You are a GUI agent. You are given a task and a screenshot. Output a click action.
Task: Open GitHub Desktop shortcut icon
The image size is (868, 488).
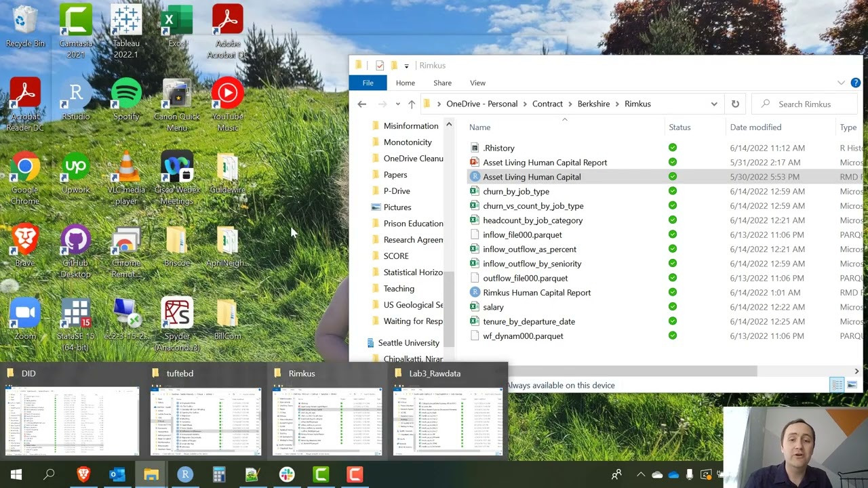pyautogui.click(x=76, y=251)
